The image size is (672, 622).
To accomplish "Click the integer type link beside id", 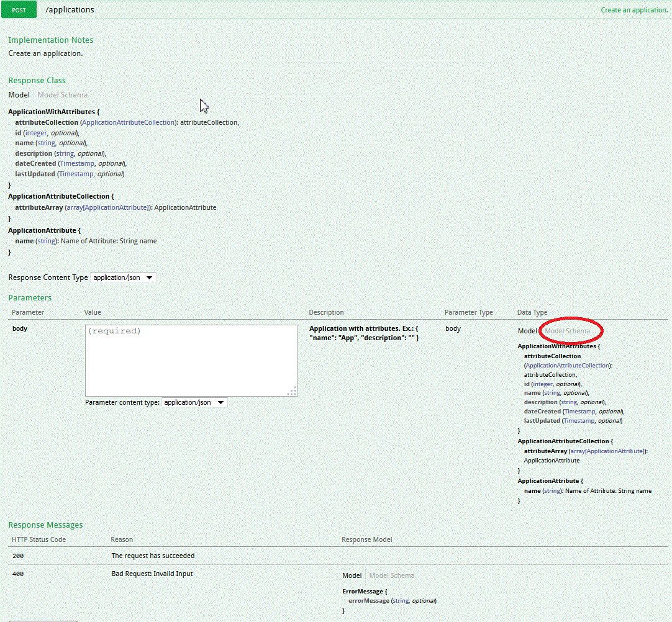I will [35, 132].
